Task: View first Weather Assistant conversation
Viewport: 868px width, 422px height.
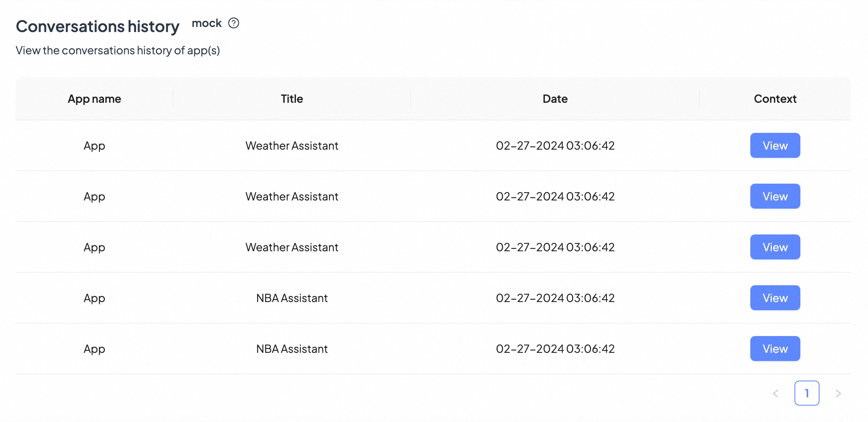Action: 775,145
